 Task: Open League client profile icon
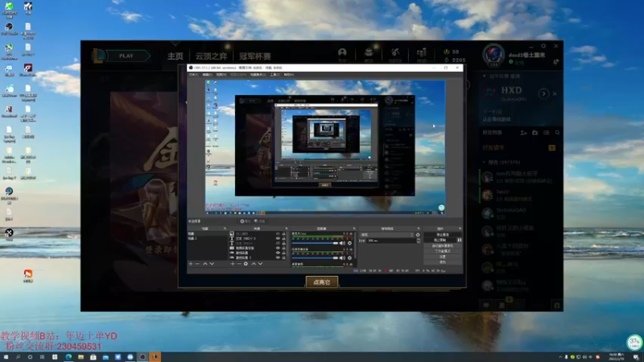tap(342, 52)
